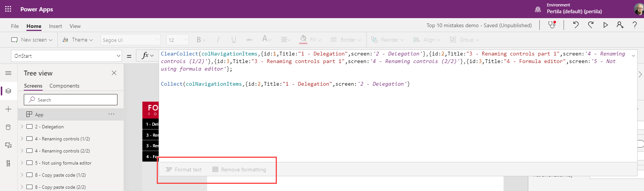Run the App checker stethoscope icon
The width and height of the screenshot is (644, 191).
552,25
